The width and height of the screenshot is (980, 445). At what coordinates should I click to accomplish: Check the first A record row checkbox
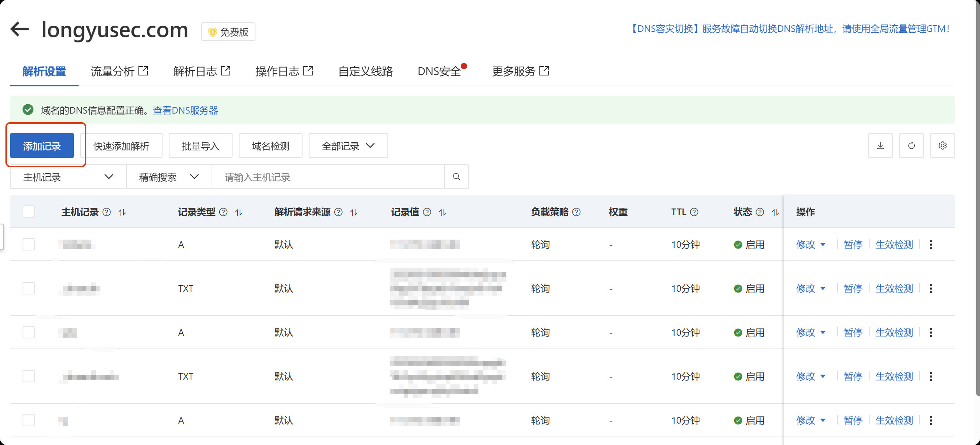(29, 245)
